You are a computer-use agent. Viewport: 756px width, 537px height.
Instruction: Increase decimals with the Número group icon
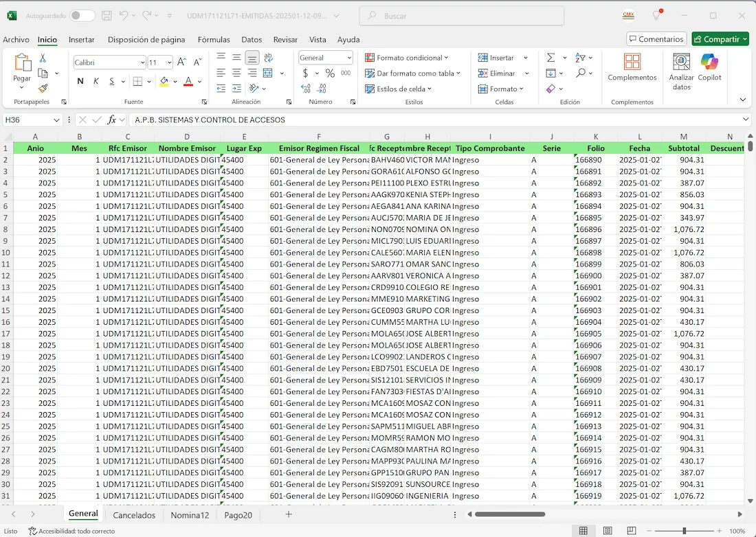click(304, 88)
